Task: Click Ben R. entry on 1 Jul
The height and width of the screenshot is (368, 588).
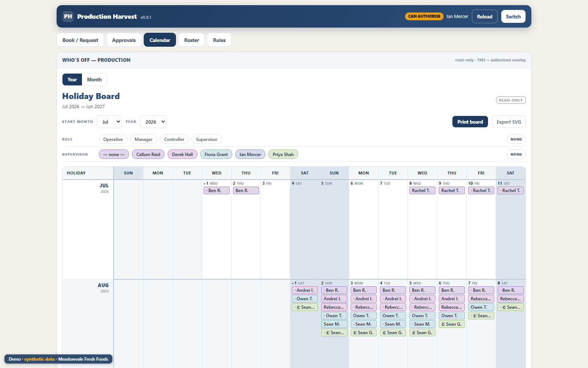Action: (216, 191)
